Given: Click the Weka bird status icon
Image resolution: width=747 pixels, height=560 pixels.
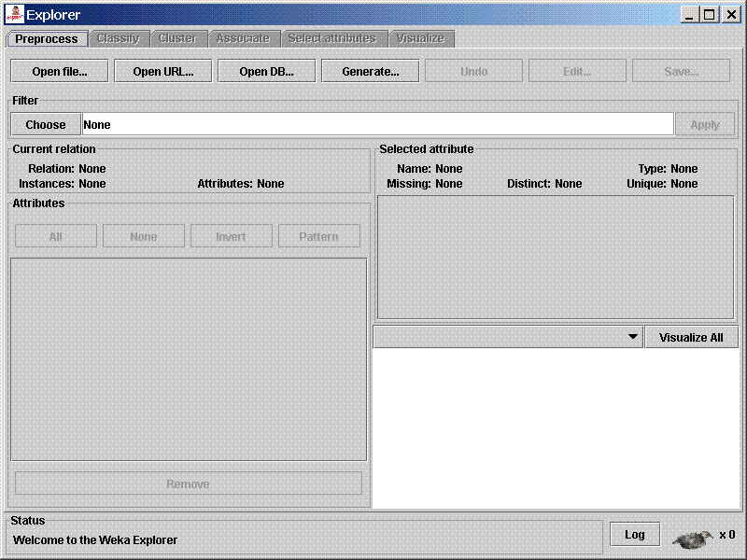Looking at the screenshot, I should [692, 539].
